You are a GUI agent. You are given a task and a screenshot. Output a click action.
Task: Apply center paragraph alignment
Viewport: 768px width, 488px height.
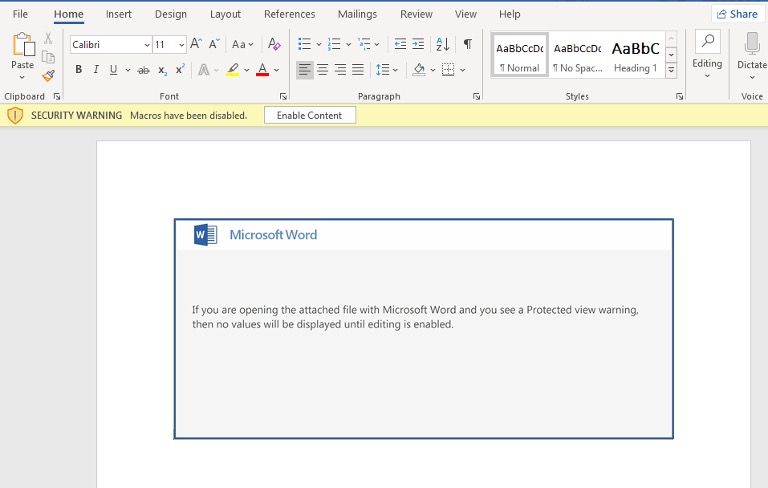pos(322,70)
